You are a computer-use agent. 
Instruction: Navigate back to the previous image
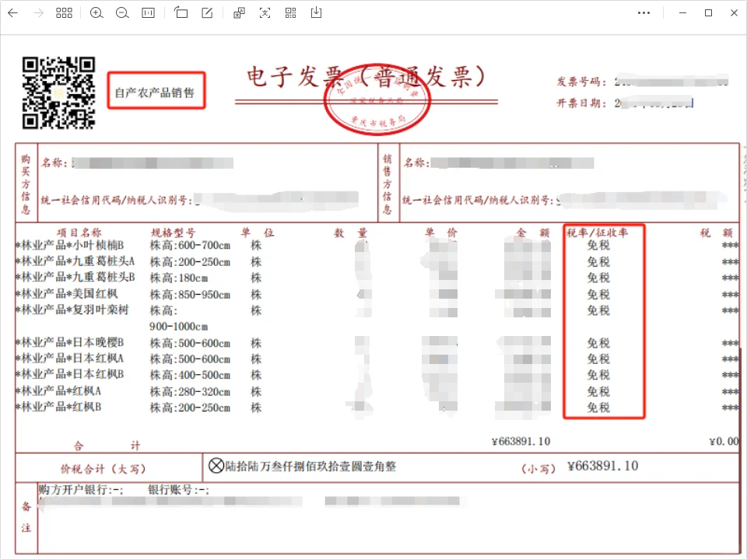click(x=12, y=12)
